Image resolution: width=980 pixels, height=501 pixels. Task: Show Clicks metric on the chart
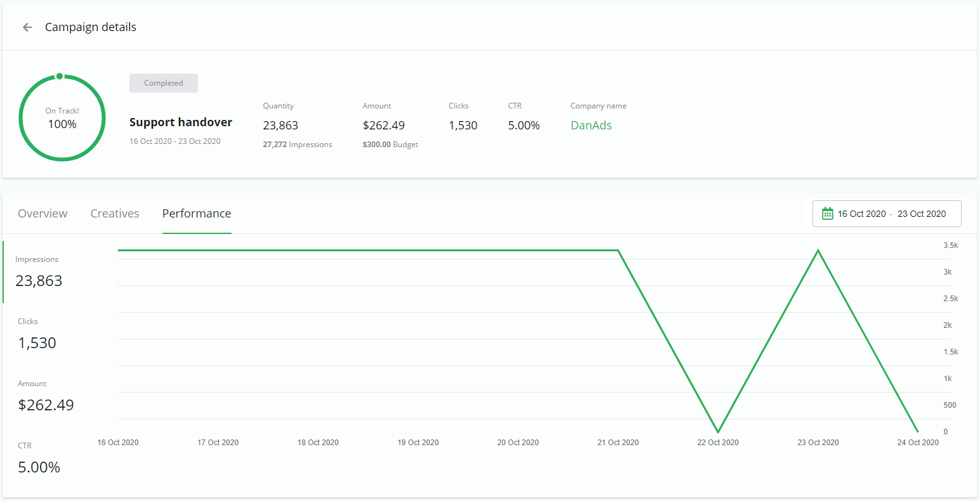coord(37,334)
